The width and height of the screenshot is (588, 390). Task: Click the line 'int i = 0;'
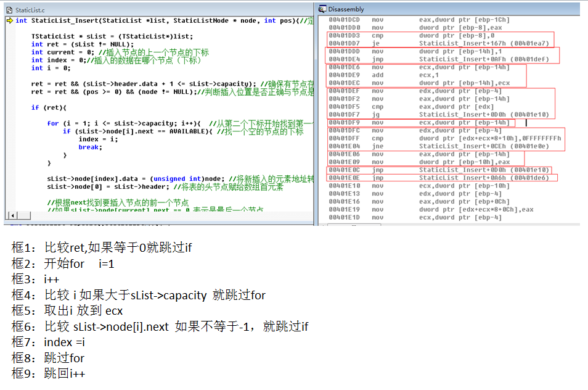(x=51, y=68)
